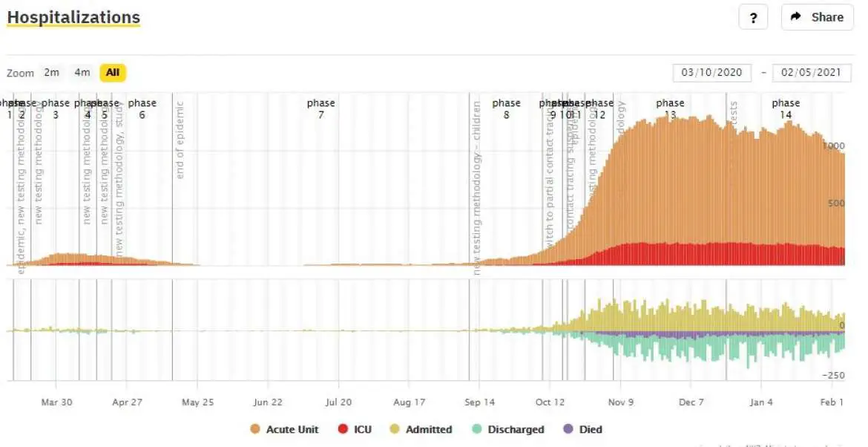
Task: Click the phase 7 label on chart
Action: click(320, 108)
